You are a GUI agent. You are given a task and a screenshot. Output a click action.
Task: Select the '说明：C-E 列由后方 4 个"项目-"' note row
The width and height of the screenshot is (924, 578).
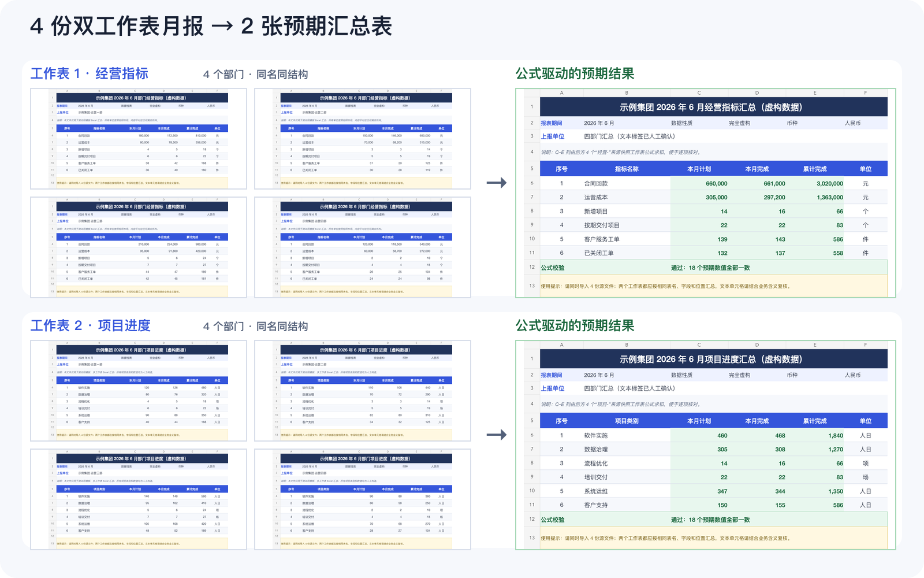(x=713, y=404)
